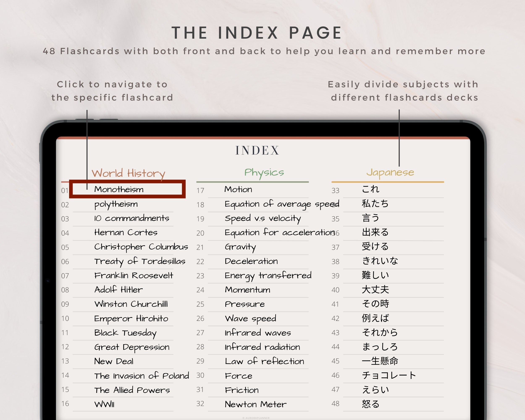Screen dimensions: 525x420
Task: Select the Great Depression row
Action: point(132,347)
